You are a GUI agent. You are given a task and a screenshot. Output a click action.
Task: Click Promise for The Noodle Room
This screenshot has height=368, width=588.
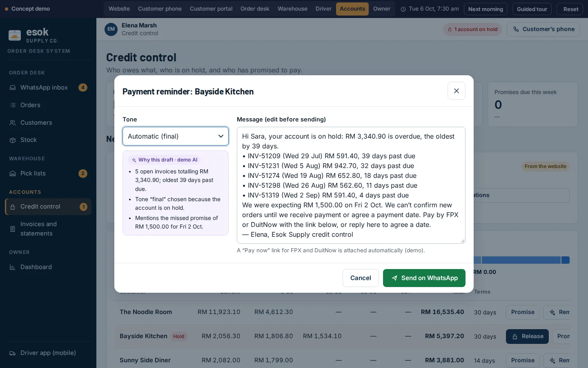523,312
